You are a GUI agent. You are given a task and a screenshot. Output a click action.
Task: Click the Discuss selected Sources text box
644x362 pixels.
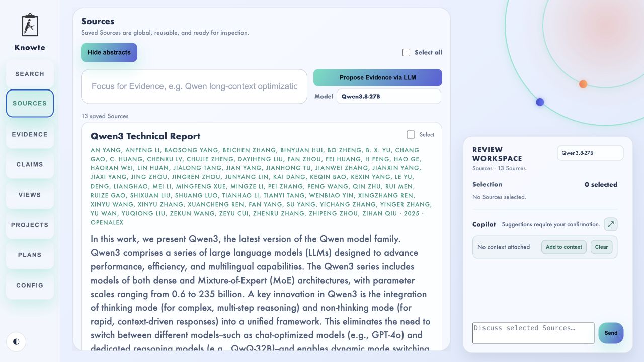pyautogui.click(x=533, y=333)
